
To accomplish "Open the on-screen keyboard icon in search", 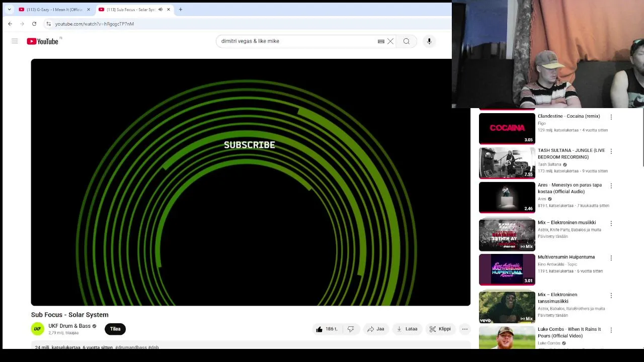I will click(381, 41).
